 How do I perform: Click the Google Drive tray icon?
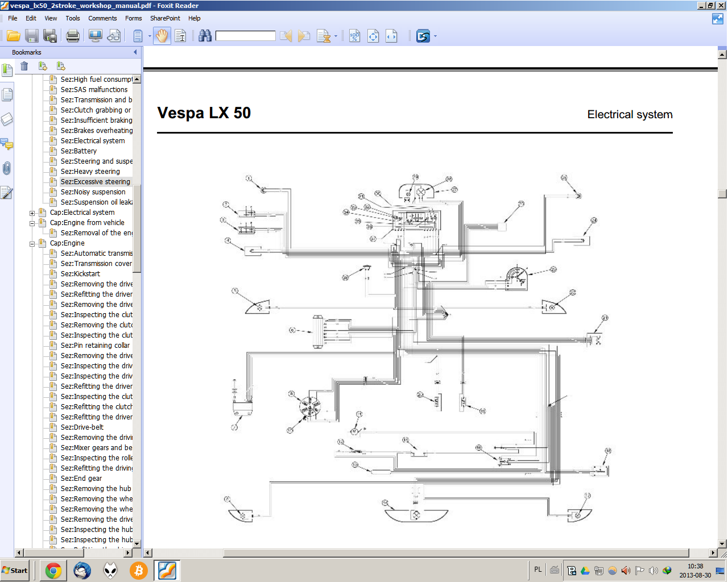click(x=585, y=571)
